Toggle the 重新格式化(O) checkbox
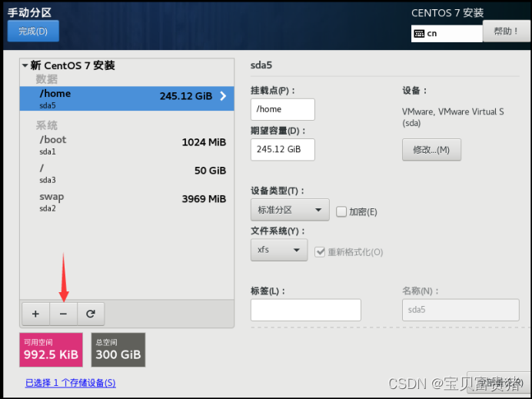 [320, 252]
